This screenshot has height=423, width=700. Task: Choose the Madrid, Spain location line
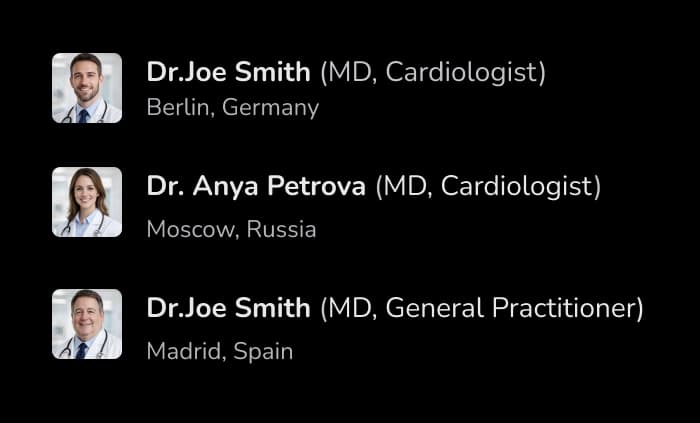pyautogui.click(x=220, y=352)
